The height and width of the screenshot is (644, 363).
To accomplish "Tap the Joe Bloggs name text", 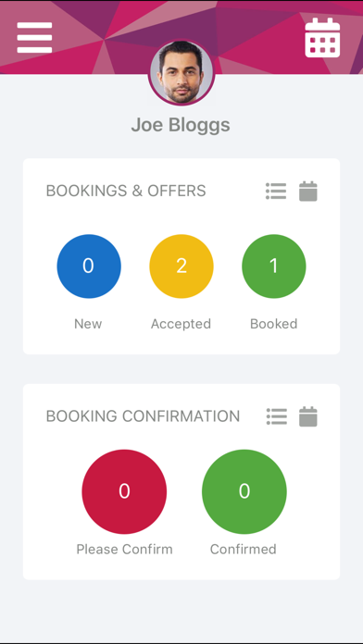I will (x=181, y=125).
